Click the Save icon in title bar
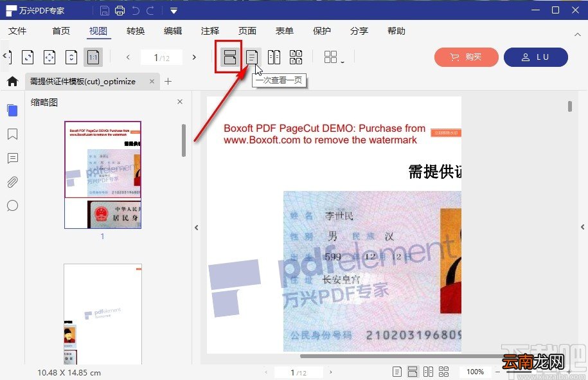The height and width of the screenshot is (380, 588). (x=105, y=10)
